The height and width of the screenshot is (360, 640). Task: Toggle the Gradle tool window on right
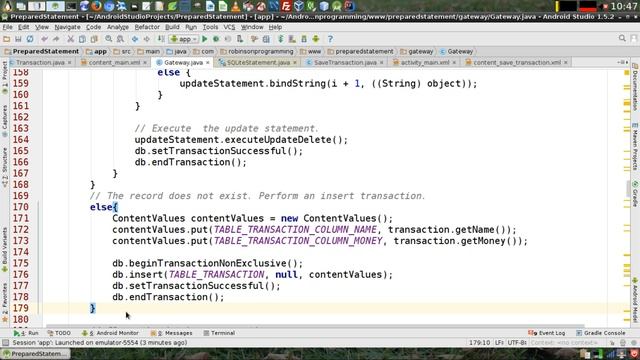coord(636,193)
